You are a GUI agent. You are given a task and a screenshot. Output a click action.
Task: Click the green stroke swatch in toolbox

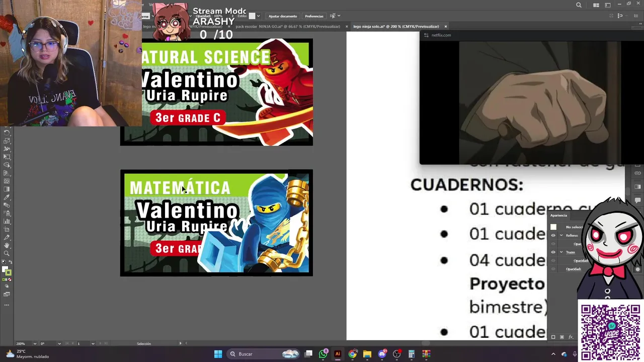(8, 273)
